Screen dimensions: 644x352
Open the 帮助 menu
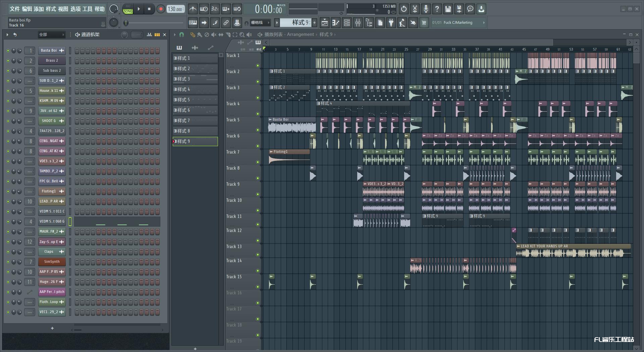[x=100, y=9]
